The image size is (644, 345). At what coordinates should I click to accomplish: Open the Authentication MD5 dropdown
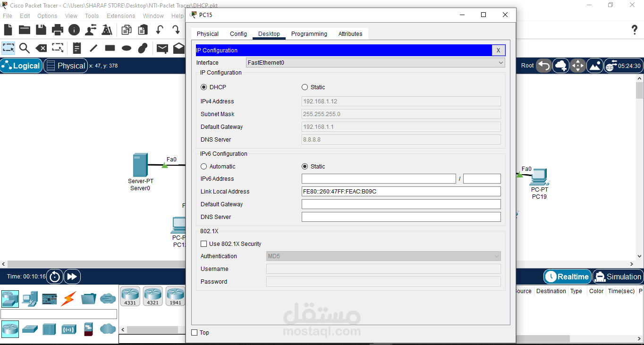(x=383, y=256)
